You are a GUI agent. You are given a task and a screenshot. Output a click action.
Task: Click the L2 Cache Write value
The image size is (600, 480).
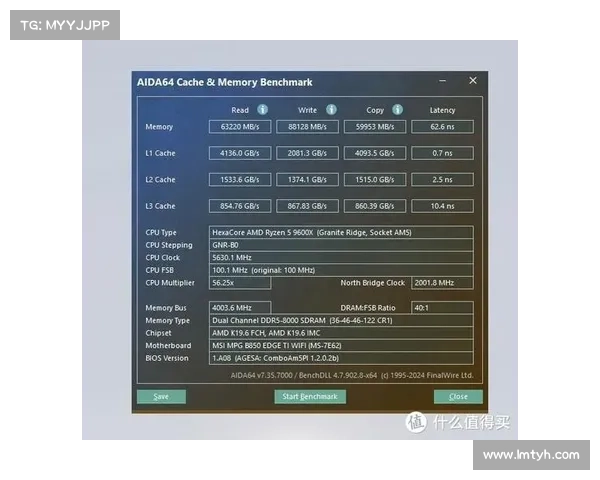tap(307, 180)
